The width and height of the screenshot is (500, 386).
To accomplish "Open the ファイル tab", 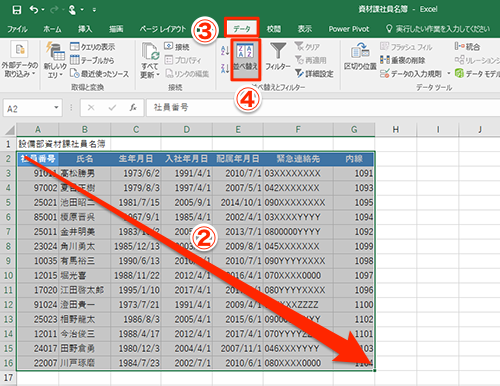I will [x=17, y=29].
